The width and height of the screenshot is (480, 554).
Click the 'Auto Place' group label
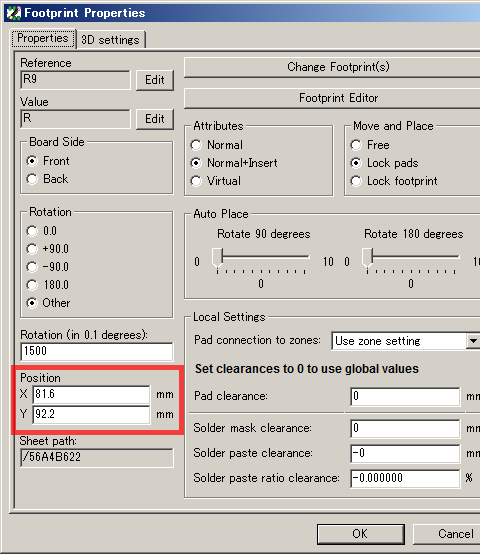click(x=221, y=214)
